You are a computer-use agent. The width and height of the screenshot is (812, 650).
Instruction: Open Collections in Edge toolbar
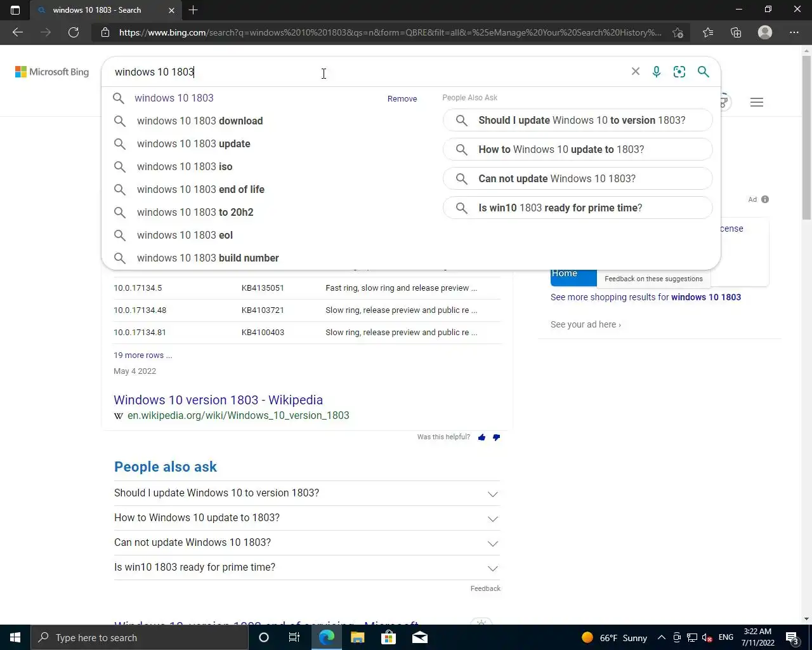(x=736, y=32)
